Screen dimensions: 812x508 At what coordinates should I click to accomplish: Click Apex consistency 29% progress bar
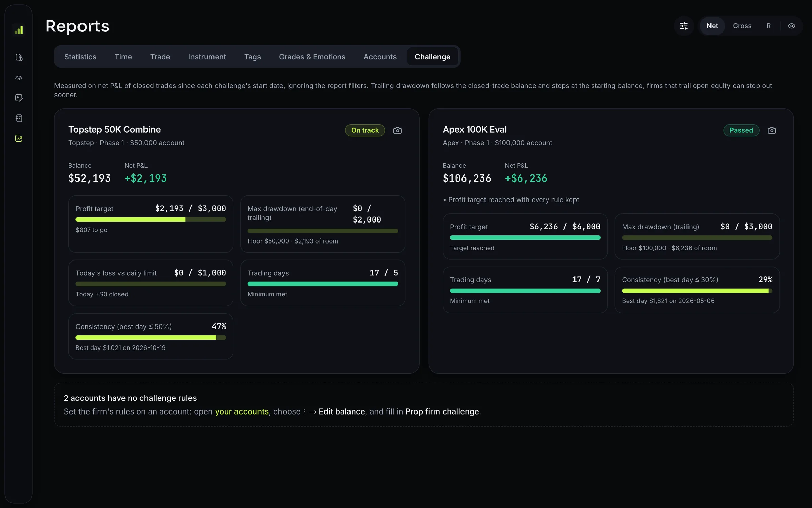pos(697,291)
